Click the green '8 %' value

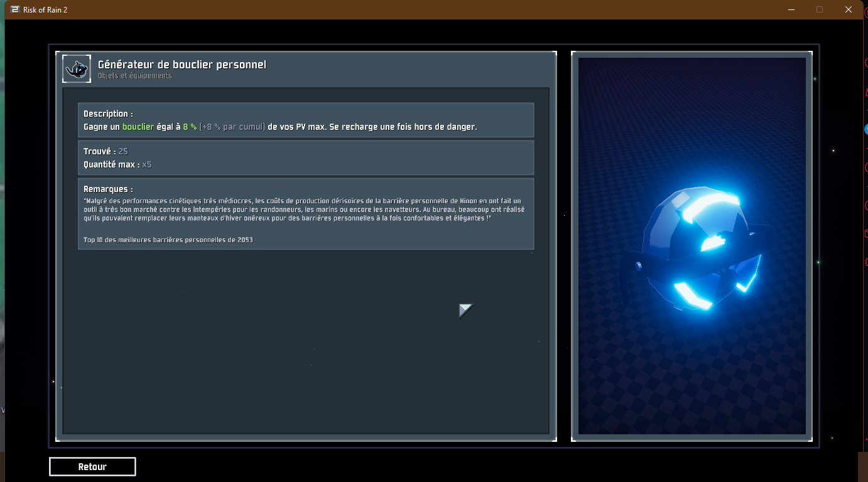[190, 127]
